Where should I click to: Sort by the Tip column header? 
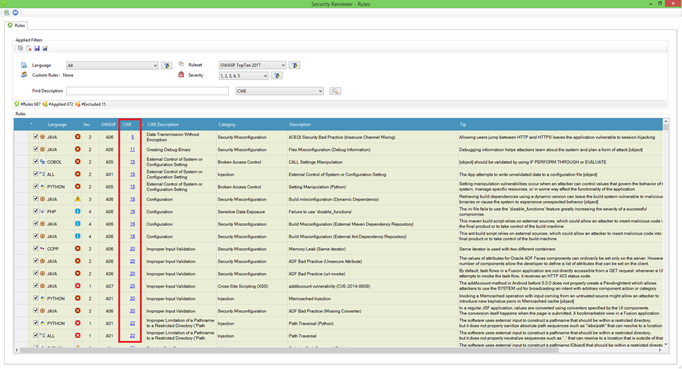pos(463,124)
